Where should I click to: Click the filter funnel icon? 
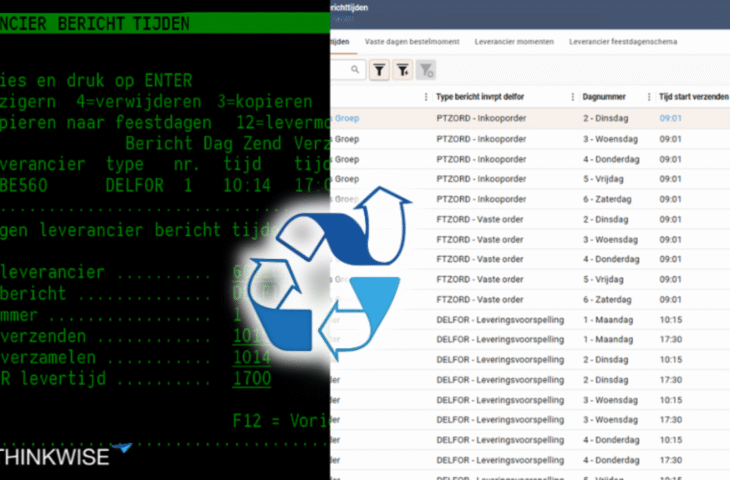(x=380, y=70)
